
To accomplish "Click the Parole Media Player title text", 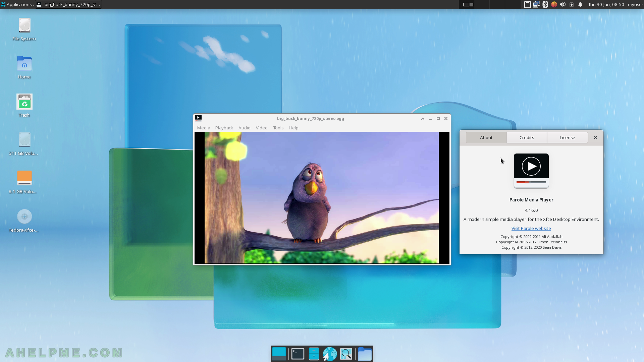I will [x=531, y=200].
